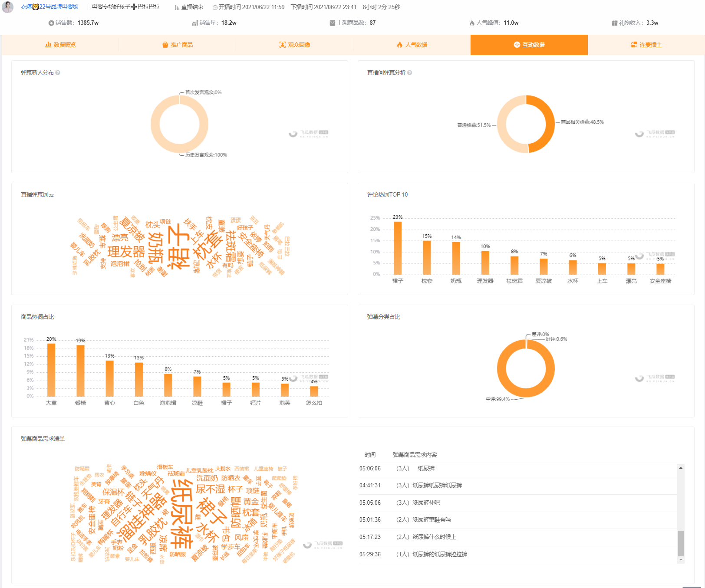The image size is (705, 588).
Task: Click the large word 裙子 in 直播弹幕词云
Action: (x=178, y=246)
